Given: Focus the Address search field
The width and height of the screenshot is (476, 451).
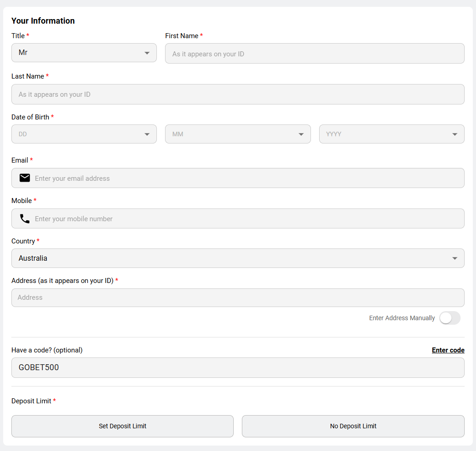Looking at the screenshot, I should [237, 297].
